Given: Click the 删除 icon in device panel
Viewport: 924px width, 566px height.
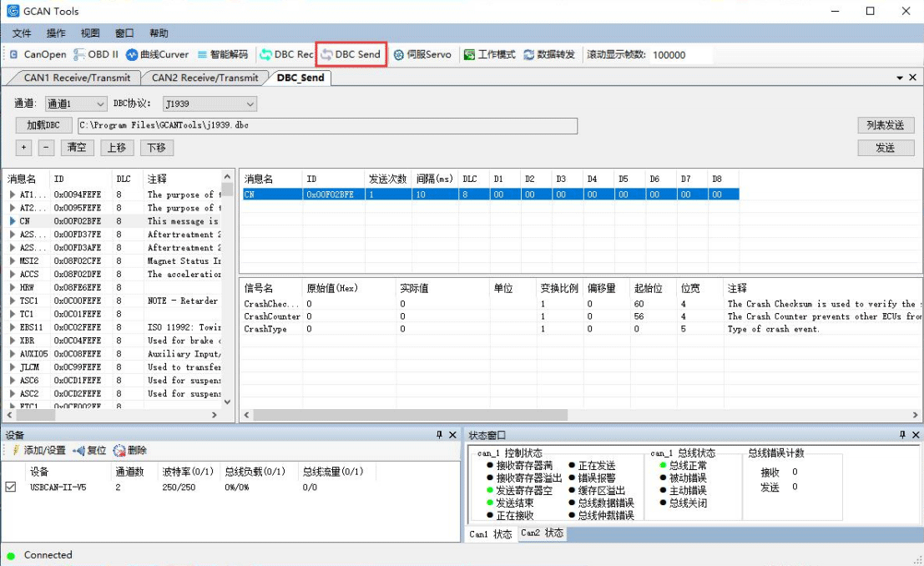Looking at the screenshot, I should point(130,450).
